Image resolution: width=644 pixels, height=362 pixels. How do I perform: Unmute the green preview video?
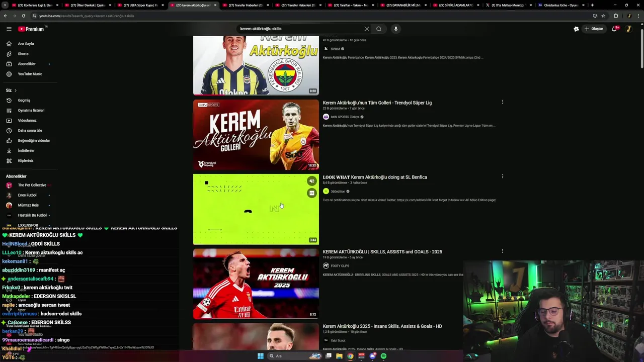(x=312, y=181)
